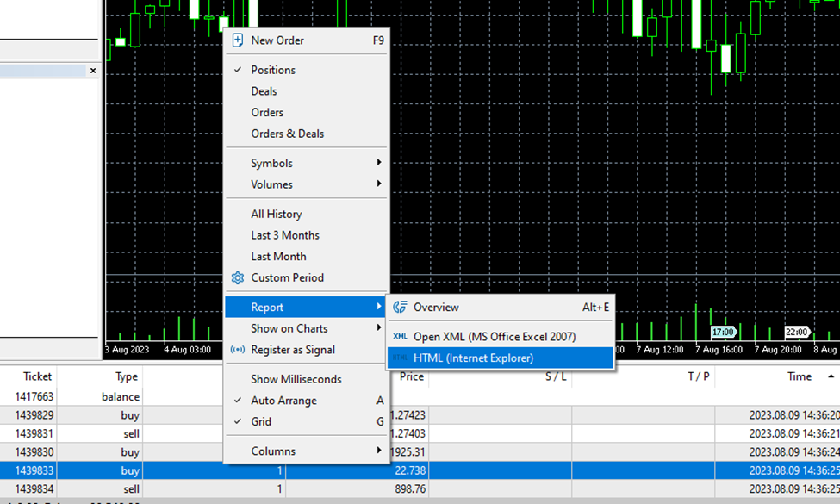Viewport: 840px width, 504px height.
Task: Select Orders & Deals view
Action: point(307,134)
